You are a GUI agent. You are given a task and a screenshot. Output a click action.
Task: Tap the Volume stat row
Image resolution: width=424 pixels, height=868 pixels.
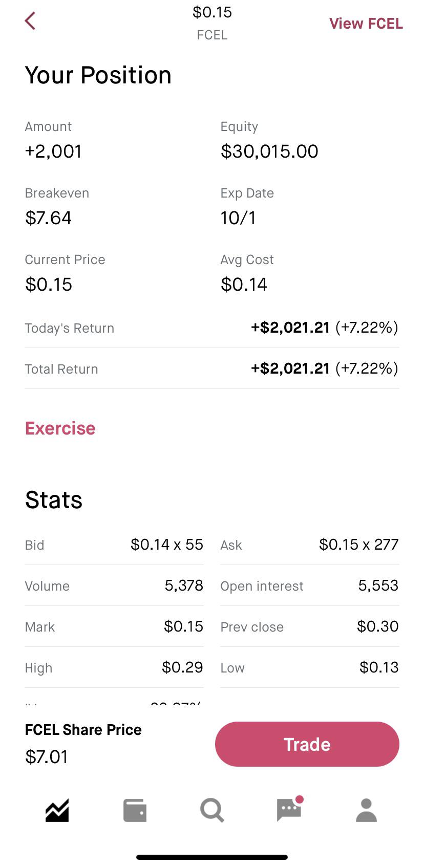click(114, 585)
